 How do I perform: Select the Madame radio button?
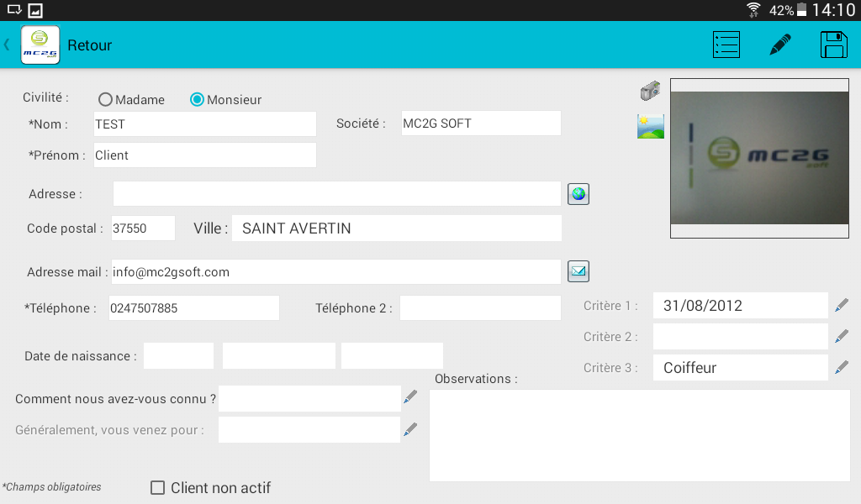(x=105, y=100)
